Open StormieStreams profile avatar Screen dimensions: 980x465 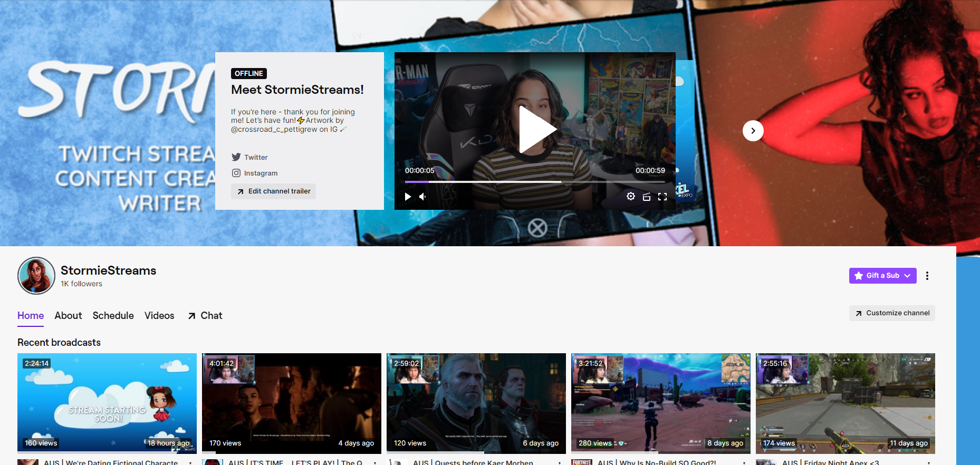pos(36,276)
